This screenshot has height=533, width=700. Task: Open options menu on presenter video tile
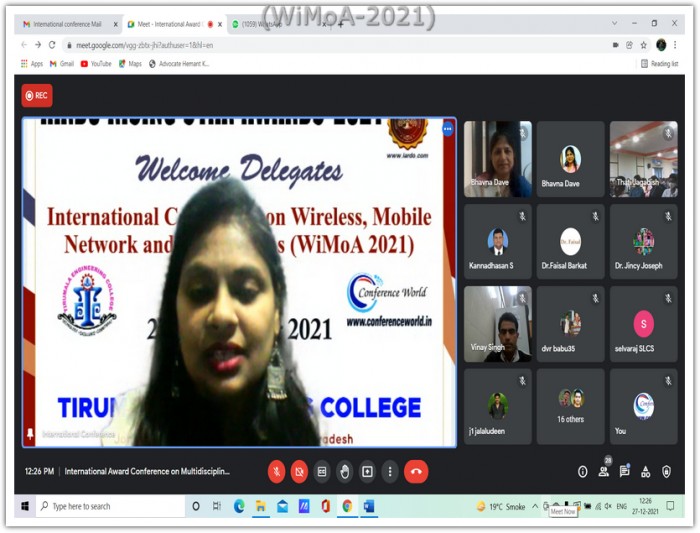447,129
